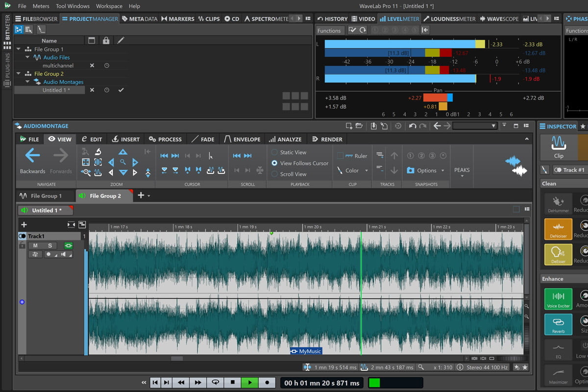Zoom out vertically with the down-arrow icon
Screen dimensions: 588x392
coord(123,172)
